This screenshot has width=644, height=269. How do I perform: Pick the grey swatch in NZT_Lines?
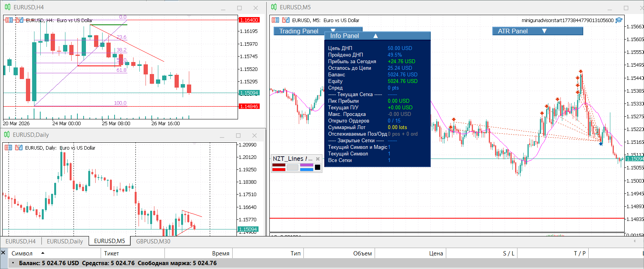(293, 167)
